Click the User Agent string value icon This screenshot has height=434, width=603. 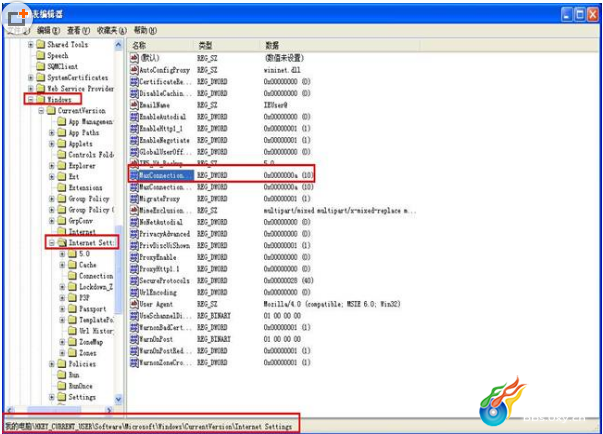click(134, 304)
